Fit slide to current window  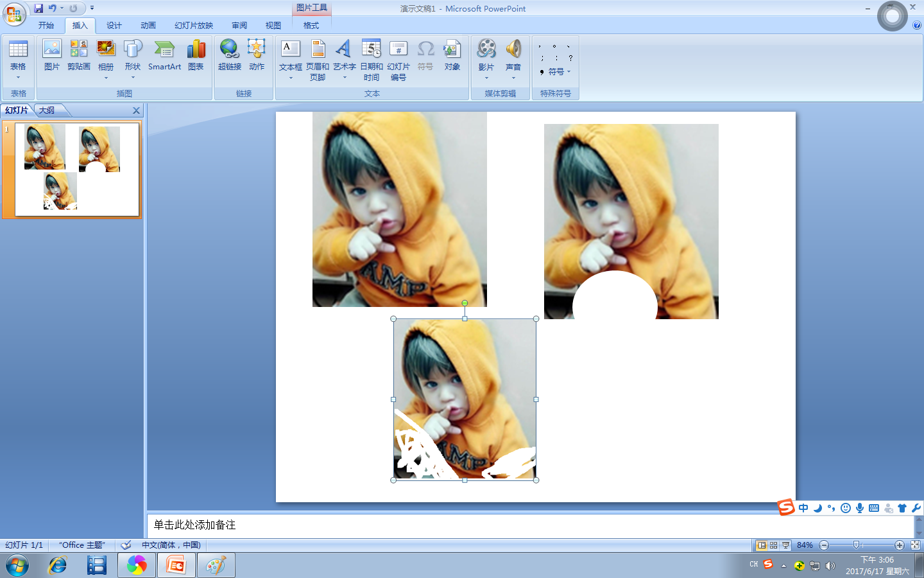click(916, 545)
